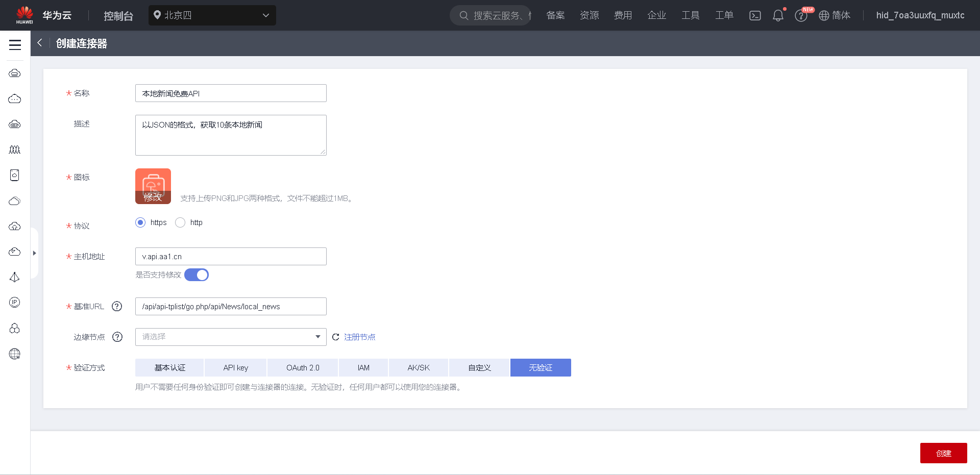
Task: Click the 注册节点 link
Action: [360, 337]
